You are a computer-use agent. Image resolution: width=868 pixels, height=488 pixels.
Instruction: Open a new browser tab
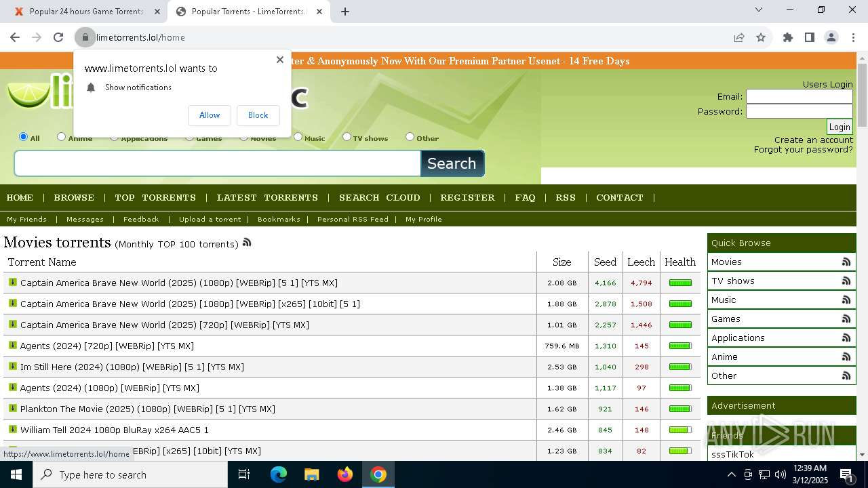click(x=345, y=12)
